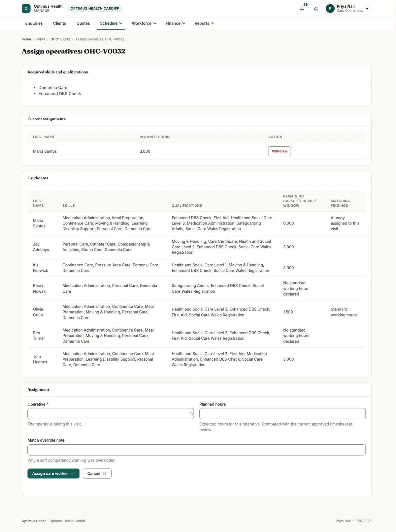The width and height of the screenshot is (396, 532).
Task: Expand the user profile menu chevron
Action: (x=367, y=9)
